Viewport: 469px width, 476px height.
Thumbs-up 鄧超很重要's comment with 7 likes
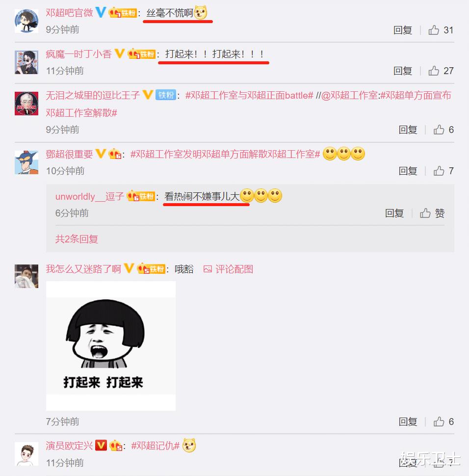[439, 171]
